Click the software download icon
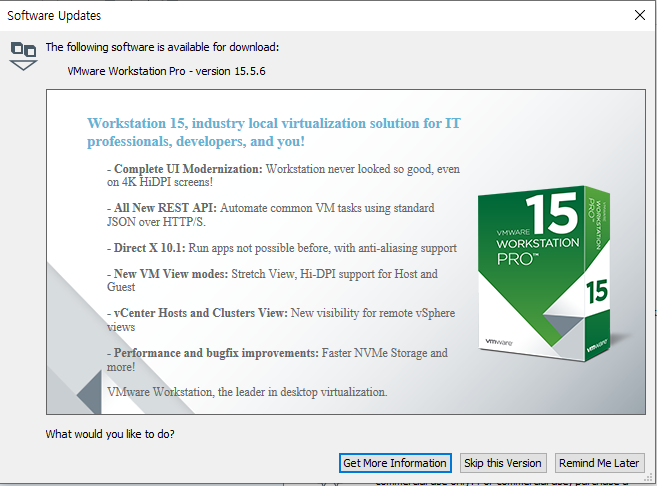The image size is (657, 486). 23,54
